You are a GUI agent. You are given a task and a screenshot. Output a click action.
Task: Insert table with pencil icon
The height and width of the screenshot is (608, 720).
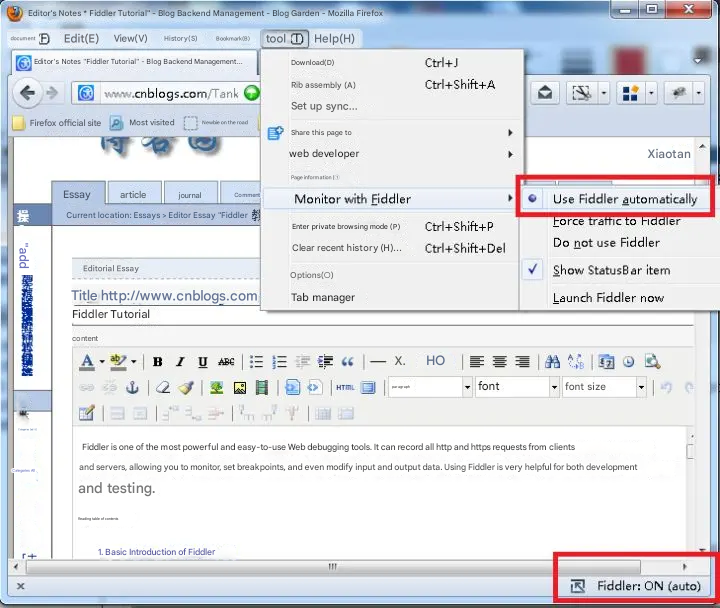[86, 413]
